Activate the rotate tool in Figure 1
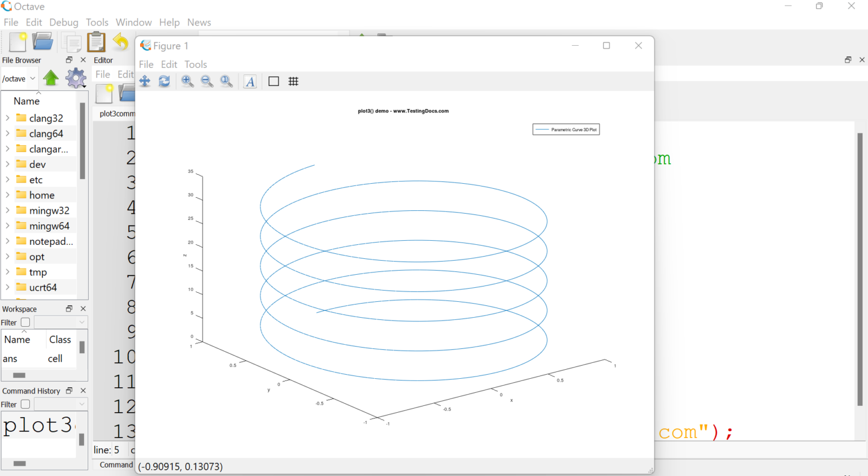Screen dimensions: 868x476 [164, 81]
